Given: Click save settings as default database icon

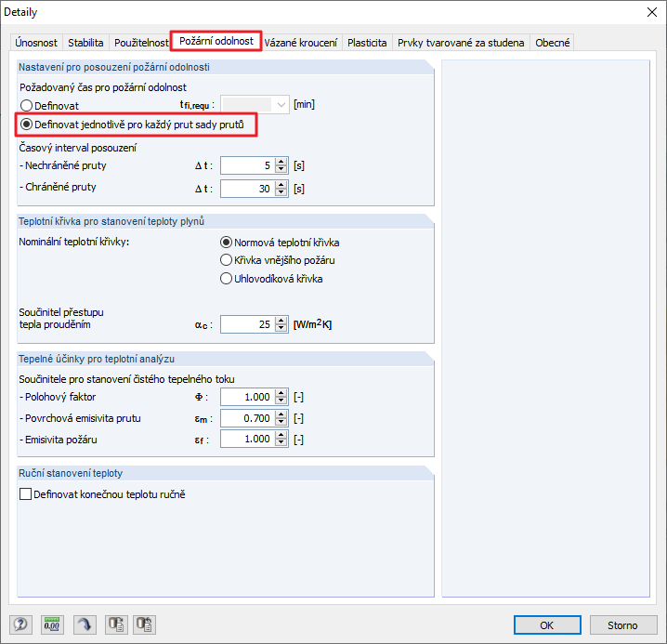Looking at the screenshot, I should coord(116,624).
